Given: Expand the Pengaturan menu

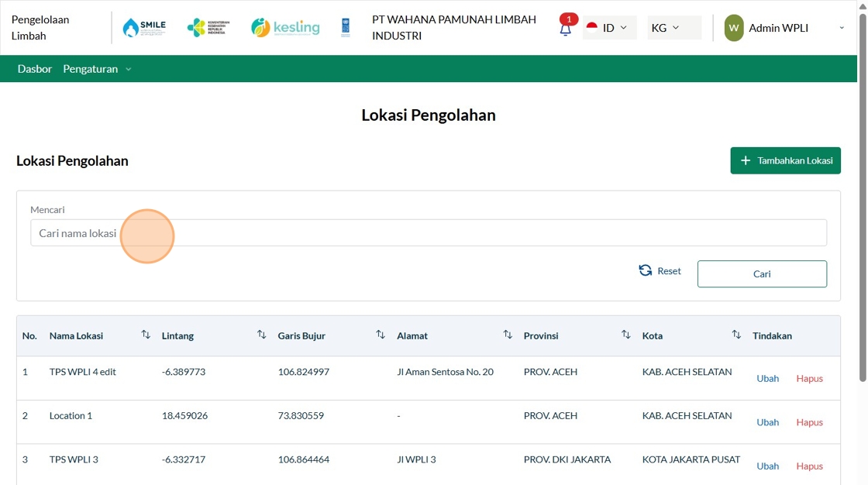Looking at the screenshot, I should (98, 69).
